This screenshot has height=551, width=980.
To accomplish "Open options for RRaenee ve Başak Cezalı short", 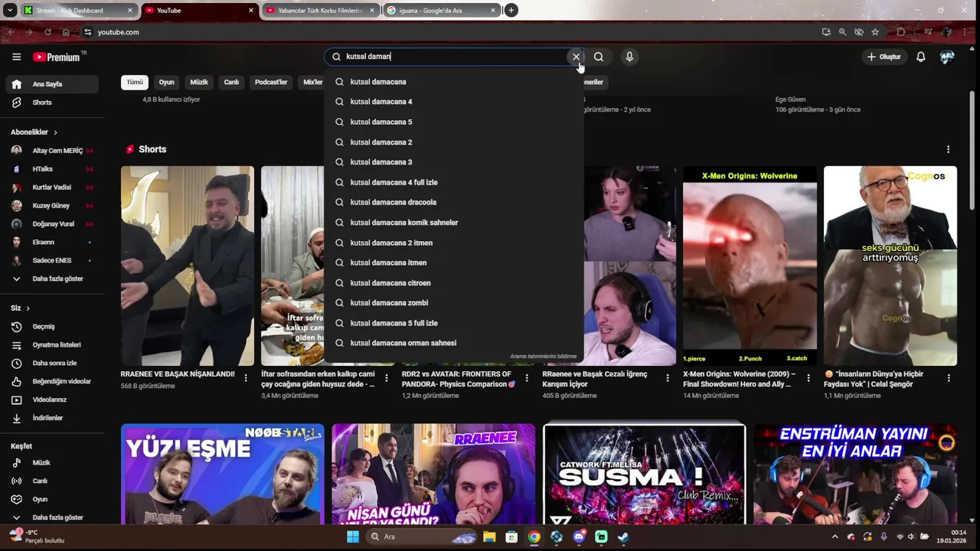I will 668,378.
